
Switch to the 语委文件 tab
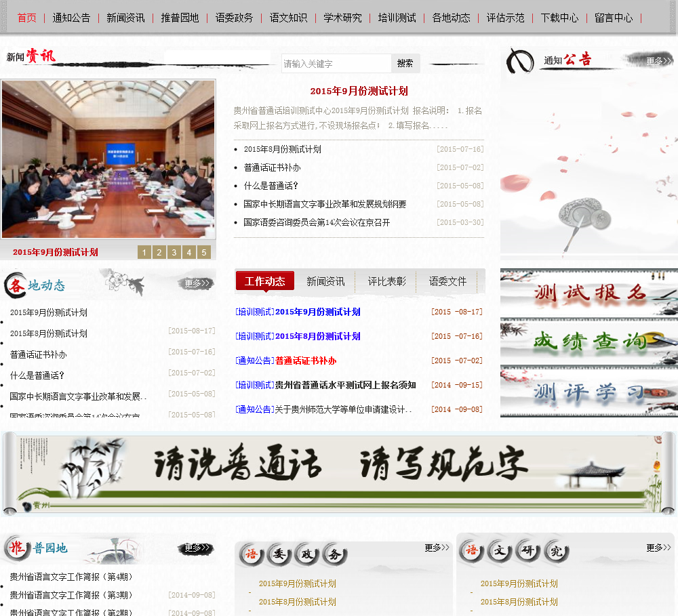[x=447, y=281]
